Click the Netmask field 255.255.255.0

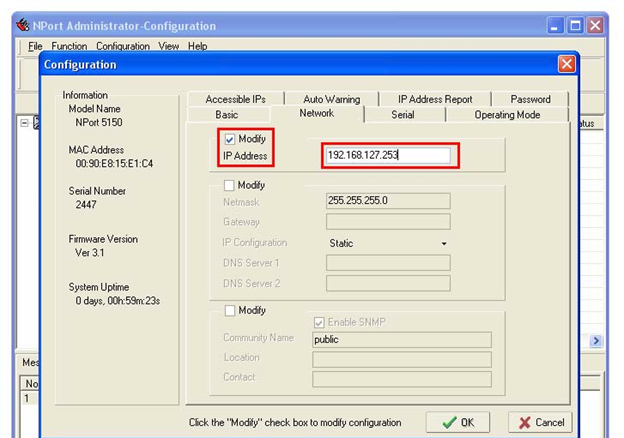point(388,201)
